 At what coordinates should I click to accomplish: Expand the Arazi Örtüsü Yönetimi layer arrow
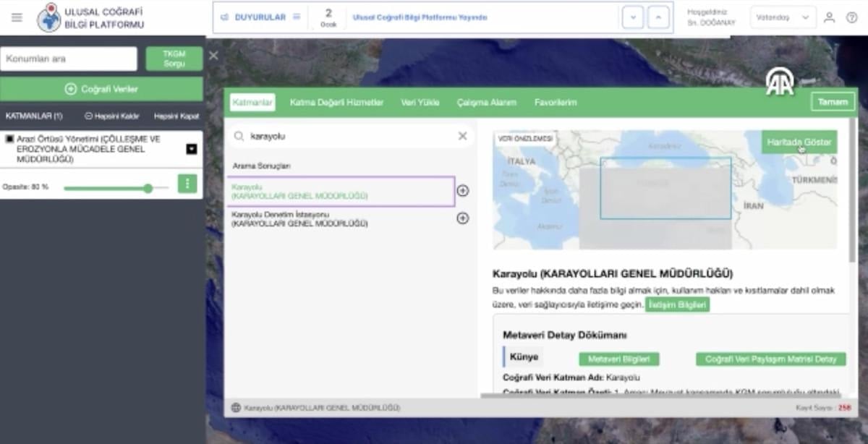click(x=191, y=149)
